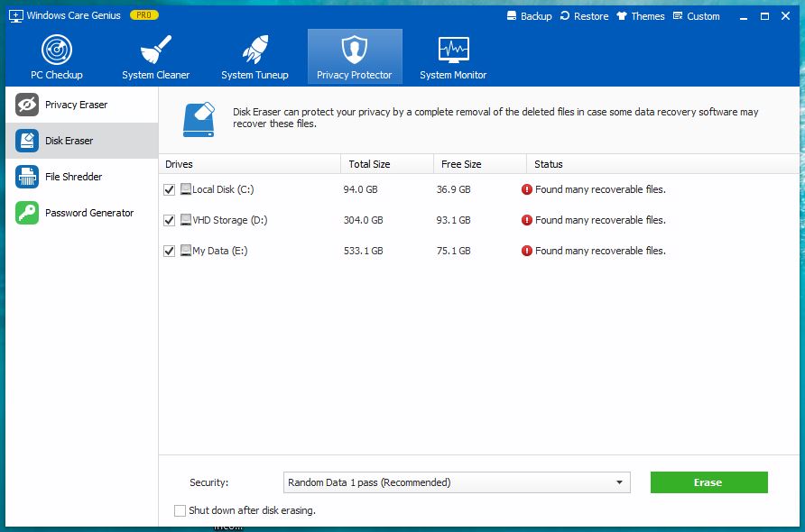Open System Tuneup rocket icon

(x=255, y=50)
